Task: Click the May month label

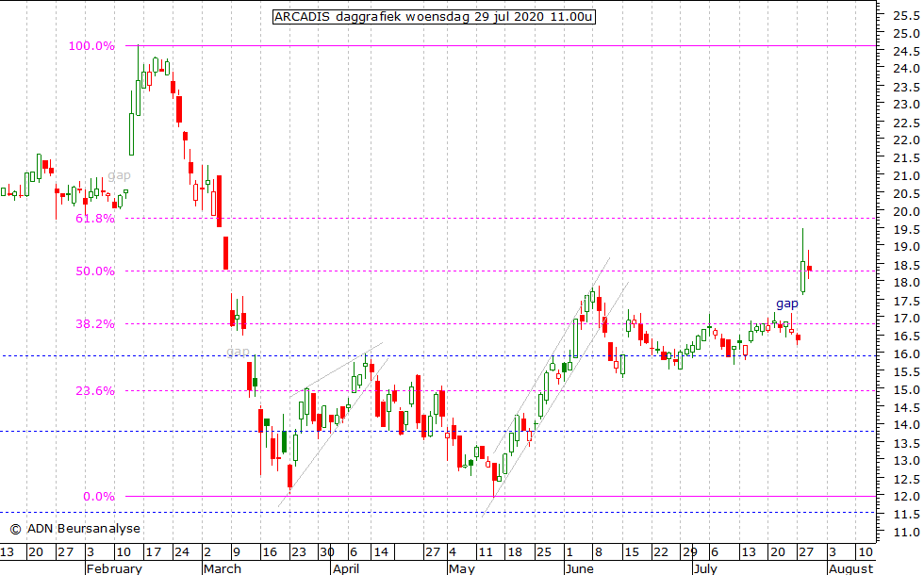Action: click(461, 568)
